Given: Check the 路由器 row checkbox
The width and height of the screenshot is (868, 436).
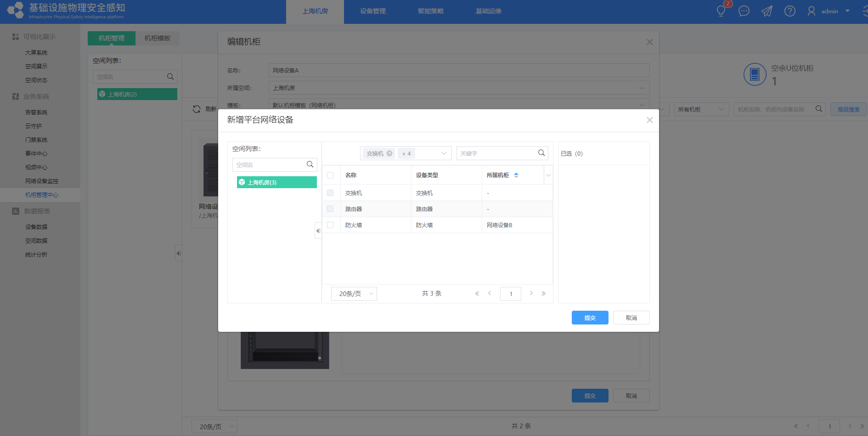Looking at the screenshot, I should (330, 209).
